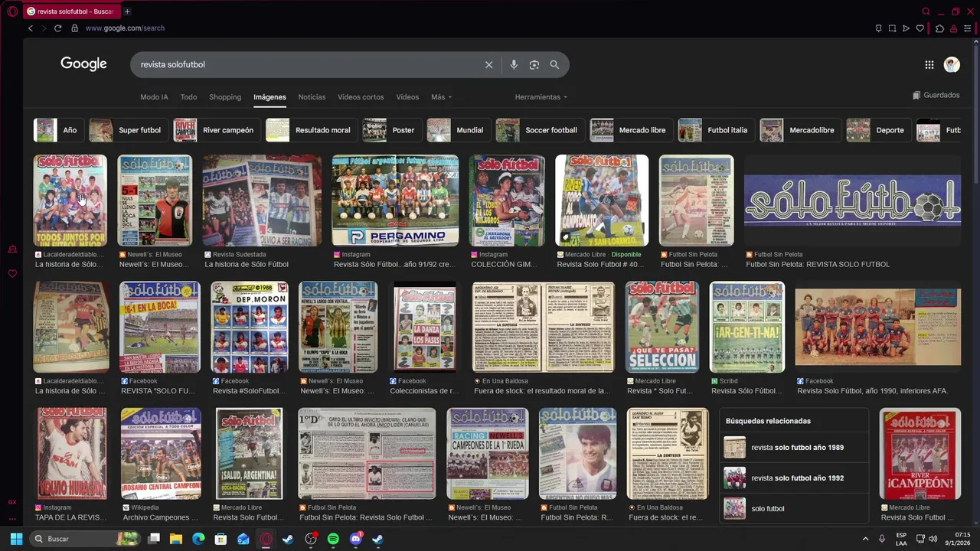Filter by the Deporte chip
This screenshot has width=980, height=551.
coord(877,130)
